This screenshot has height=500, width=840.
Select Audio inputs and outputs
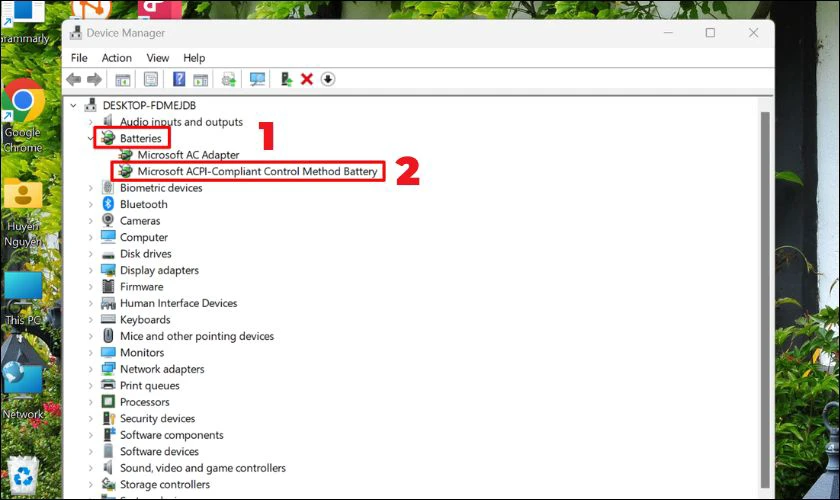tap(181, 122)
